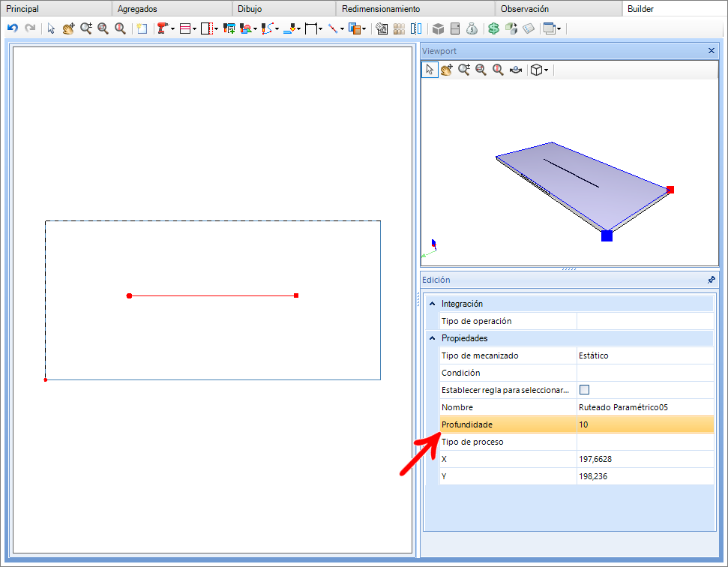728x567 pixels.
Task: Open the router curve dropdown arrow
Action: (277, 28)
